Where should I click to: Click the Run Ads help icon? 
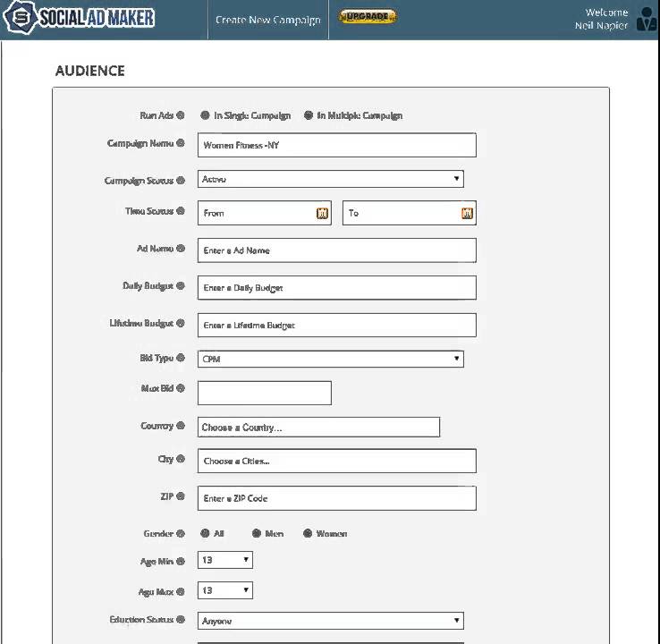[x=181, y=114]
